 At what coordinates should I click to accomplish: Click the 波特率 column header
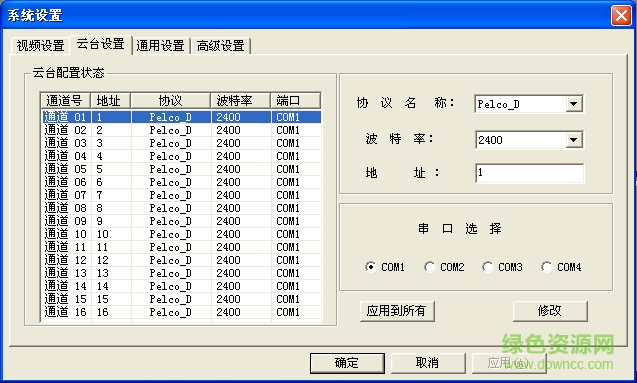click(240, 100)
